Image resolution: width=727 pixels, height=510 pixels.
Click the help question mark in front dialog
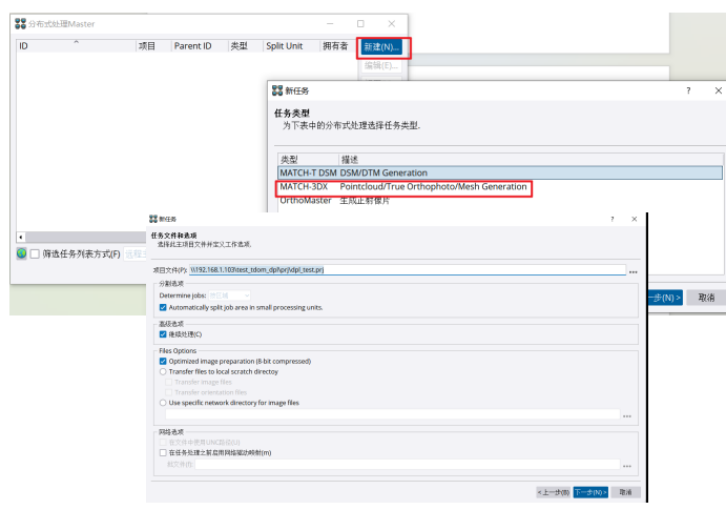coord(612,218)
